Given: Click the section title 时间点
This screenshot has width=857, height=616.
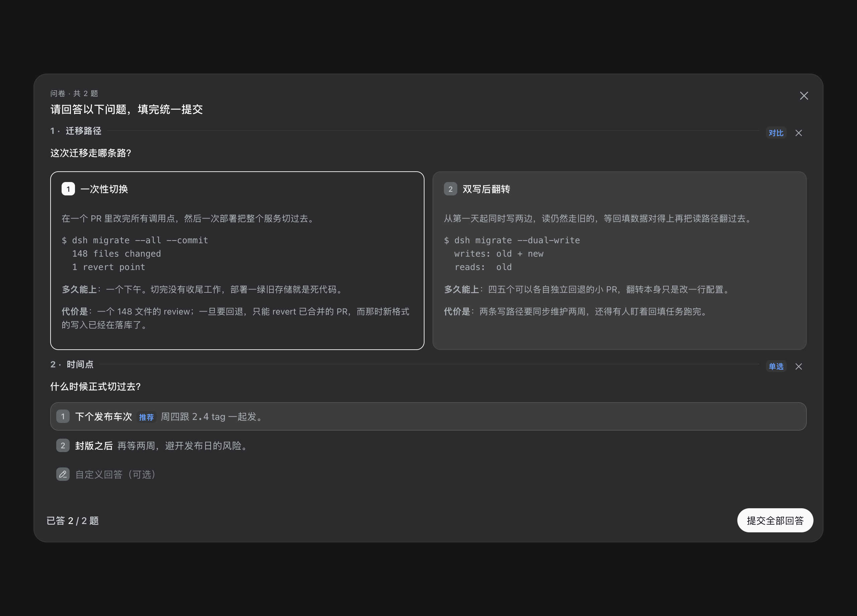Looking at the screenshot, I should click(x=80, y=364).
